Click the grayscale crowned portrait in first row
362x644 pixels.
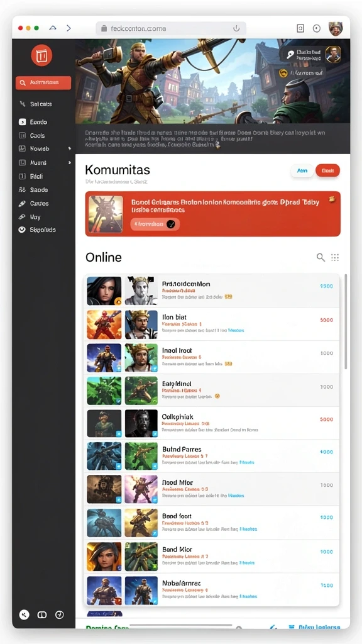[x=141, y=291]
